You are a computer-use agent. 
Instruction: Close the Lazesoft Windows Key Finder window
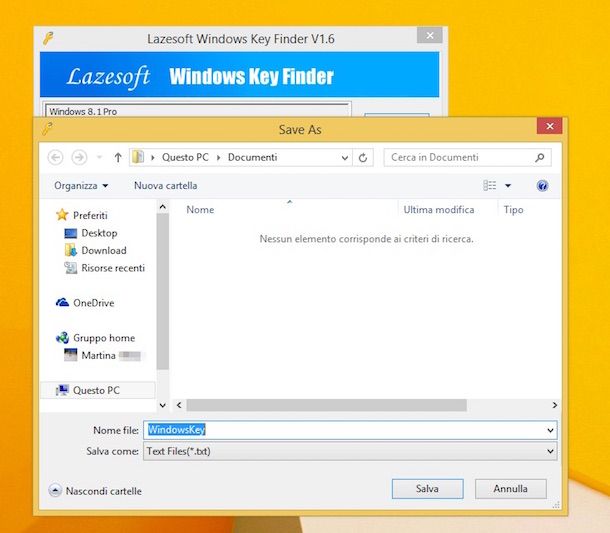click(430, 35)
